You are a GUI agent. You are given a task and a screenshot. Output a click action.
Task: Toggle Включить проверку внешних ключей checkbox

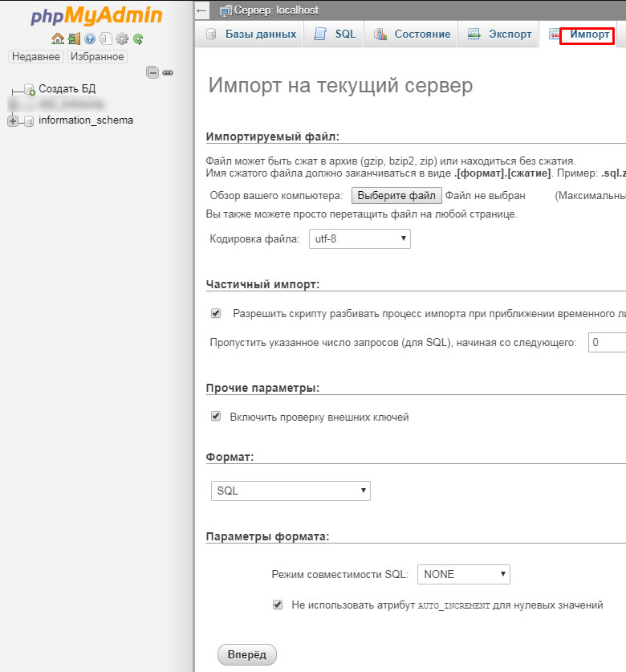216,416
